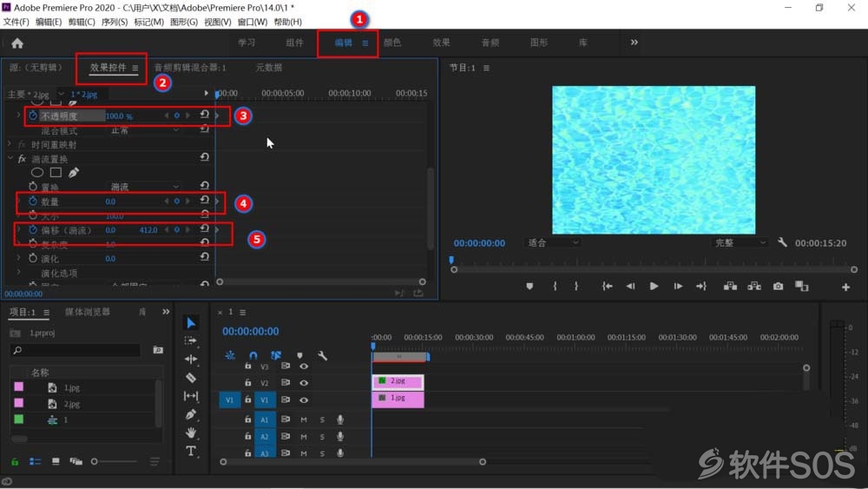This screenshot has height=489, width=868.
Task: Select the Pen tool in tools panel
Action: click(190, 413)
